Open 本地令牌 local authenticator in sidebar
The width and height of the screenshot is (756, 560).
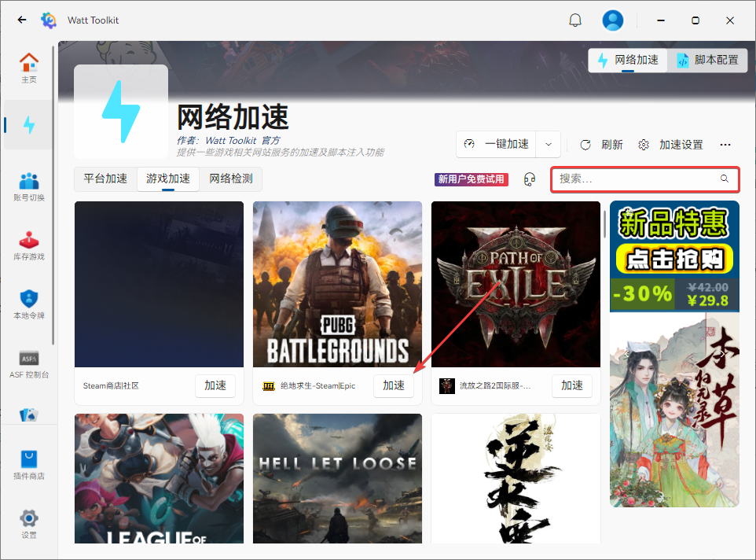(x=29, y=304)
